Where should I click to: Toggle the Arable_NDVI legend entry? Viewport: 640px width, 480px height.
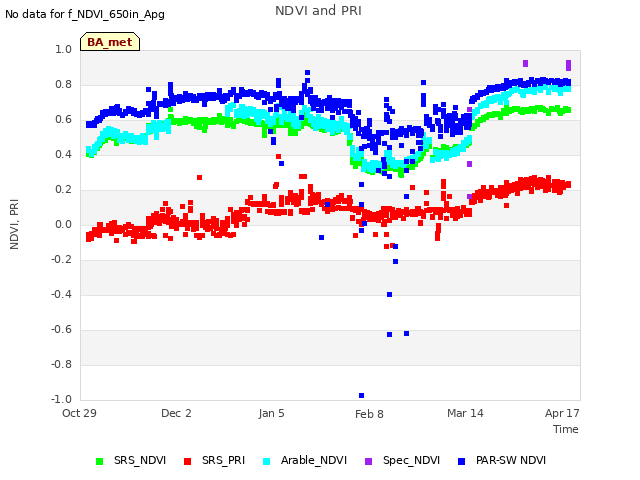(x=305, y=461)
